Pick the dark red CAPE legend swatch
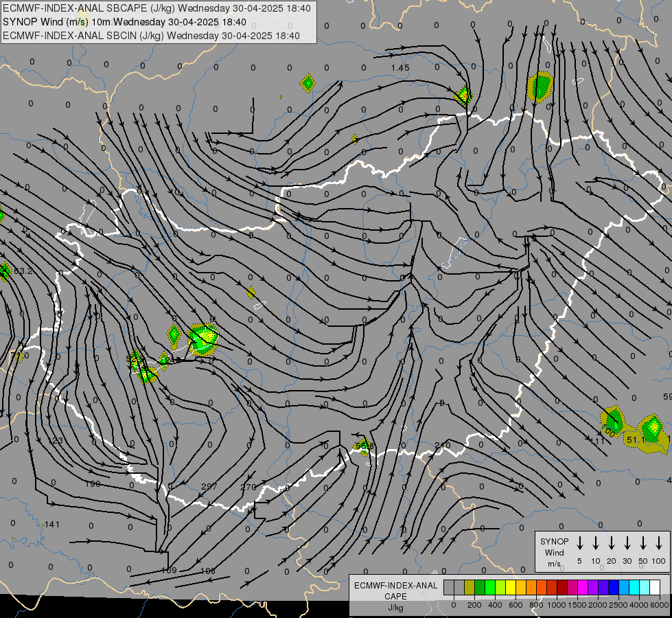The width and height of the screenshot is (672, 618). [x=563, y=587]
